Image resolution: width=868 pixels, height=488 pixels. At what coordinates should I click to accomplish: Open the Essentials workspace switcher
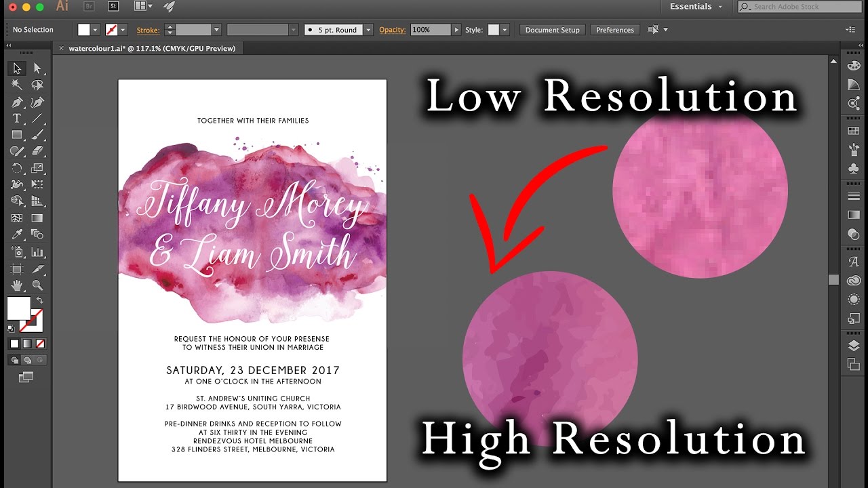point(696,7)
